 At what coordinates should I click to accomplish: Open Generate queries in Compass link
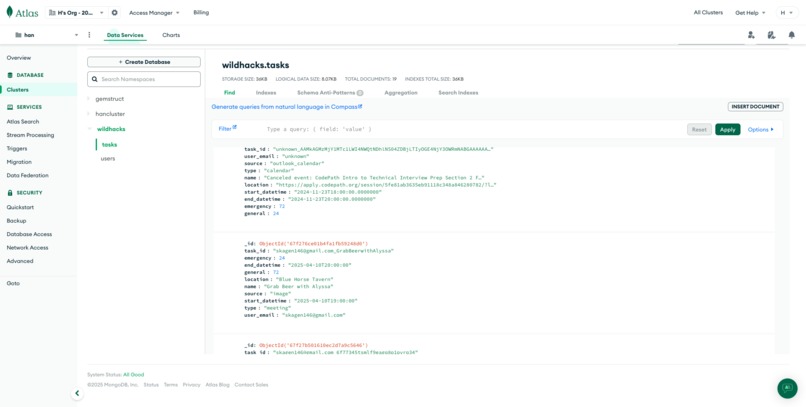pos(287,107)
